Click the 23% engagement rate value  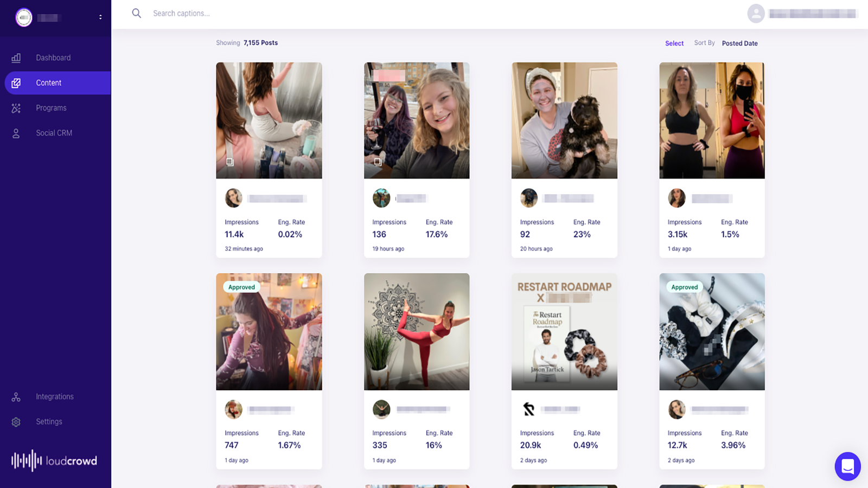[582, 234]
